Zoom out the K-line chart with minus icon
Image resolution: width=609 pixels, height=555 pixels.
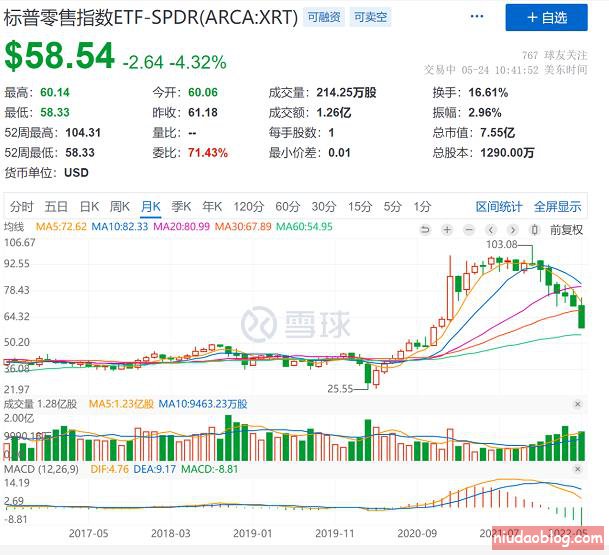click(x=469, y=230)
